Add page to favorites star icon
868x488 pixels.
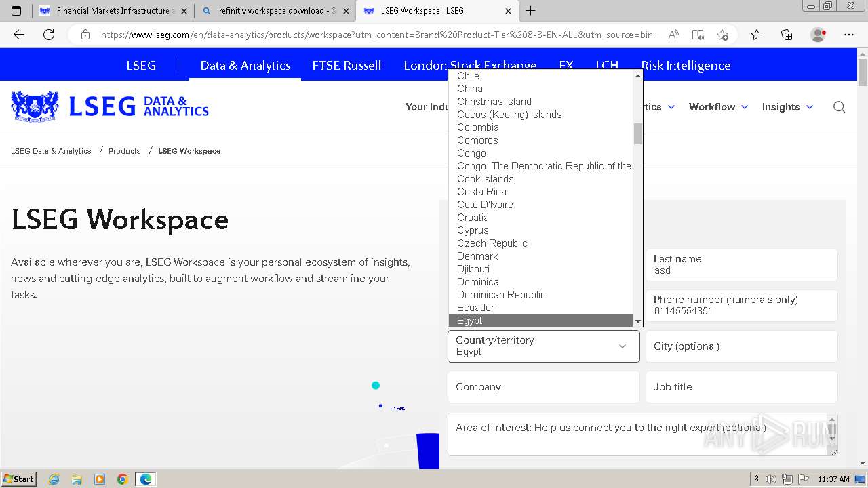(722, 35)
